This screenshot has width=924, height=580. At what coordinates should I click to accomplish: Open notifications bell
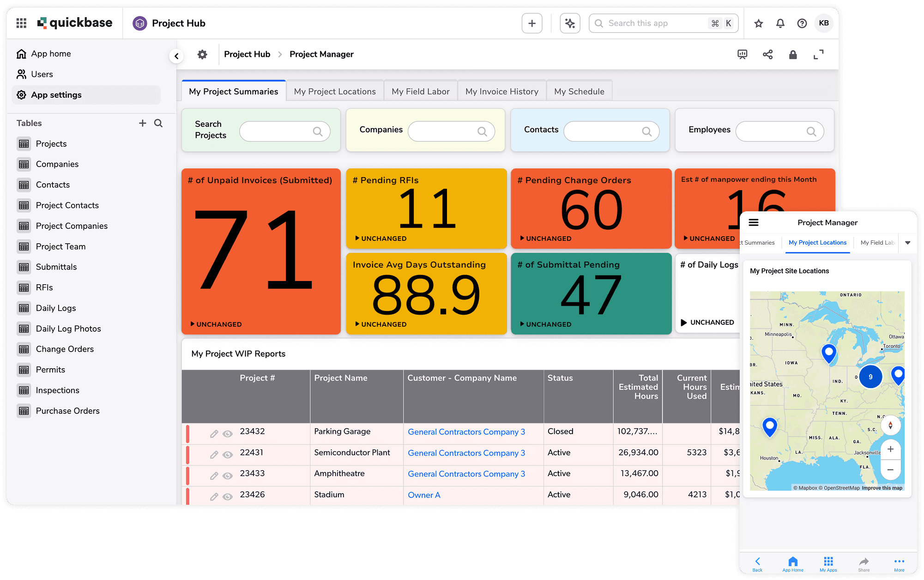coord(780,23)
